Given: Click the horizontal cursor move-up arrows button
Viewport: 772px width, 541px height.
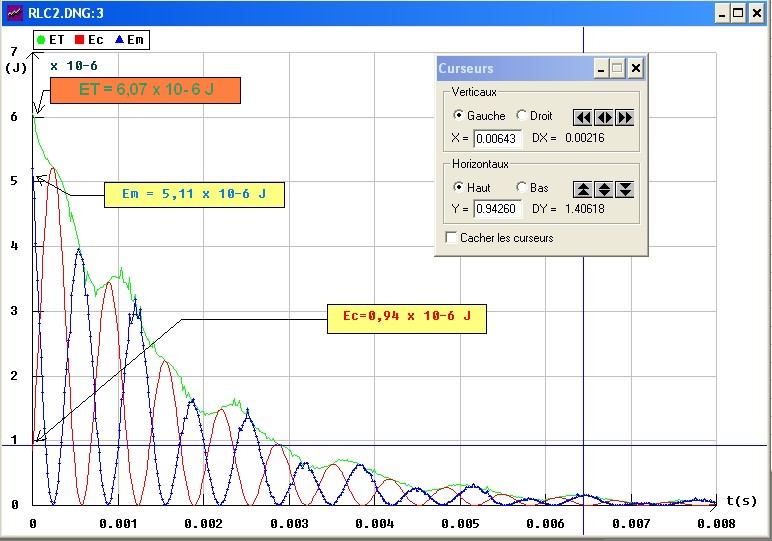Looking at the screenshot, I should pyautogui.click(x=582, y=189).
